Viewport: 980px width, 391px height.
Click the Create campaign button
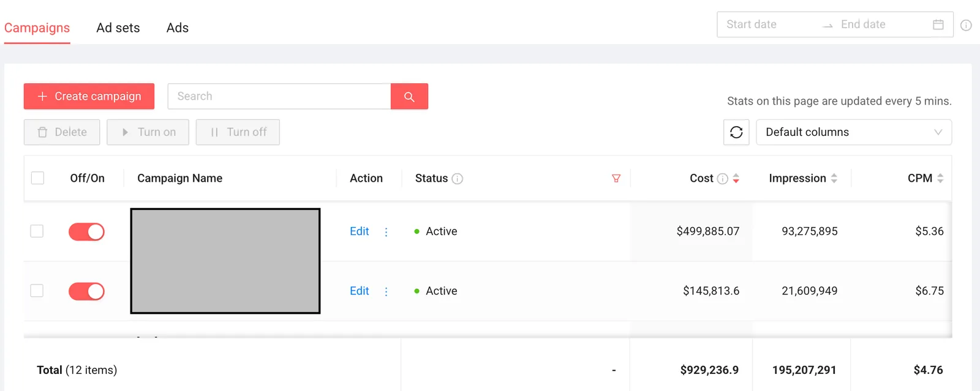pos(89,96)
